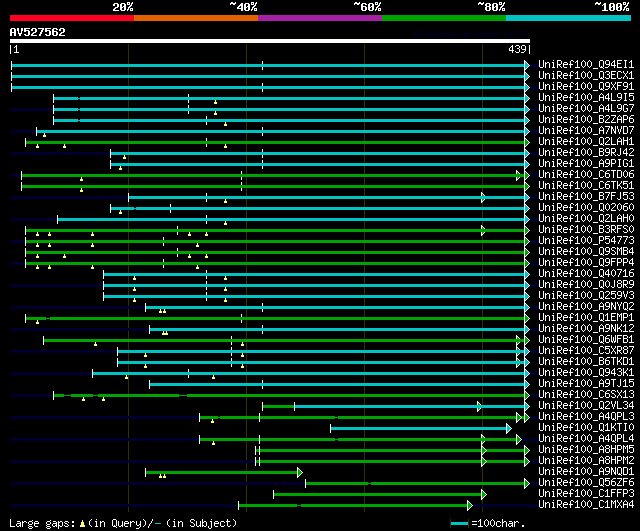
Task: Select UniRef100_B9RJ42 hit name
Action: coord(586,153)
